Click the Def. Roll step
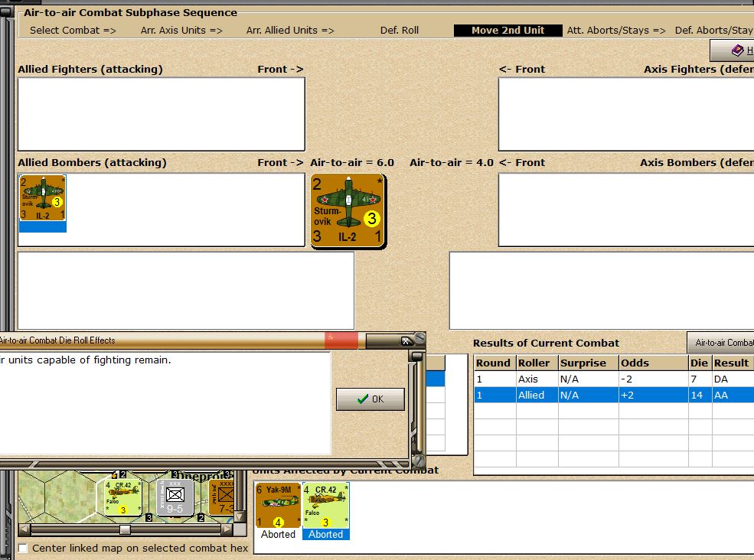 click(400, 31)
